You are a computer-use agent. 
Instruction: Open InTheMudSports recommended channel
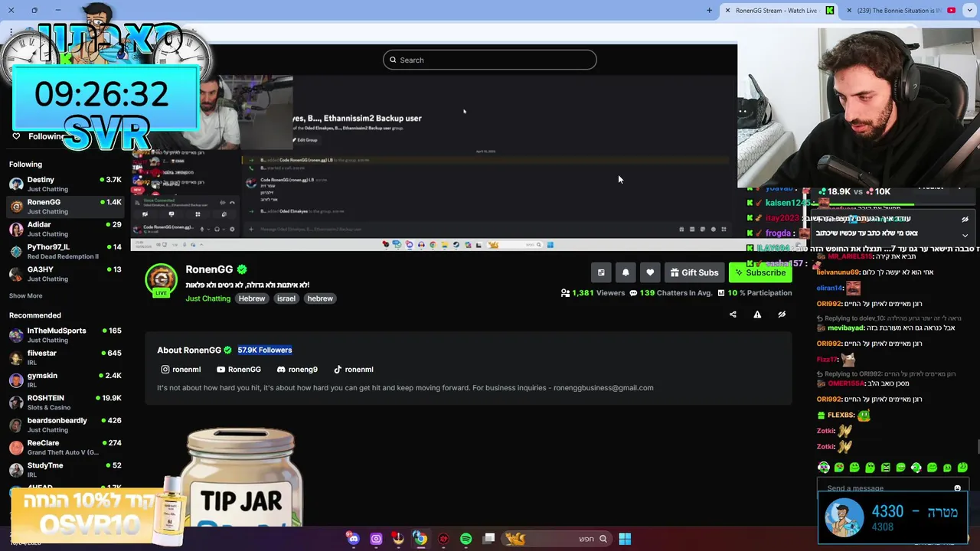65,335
